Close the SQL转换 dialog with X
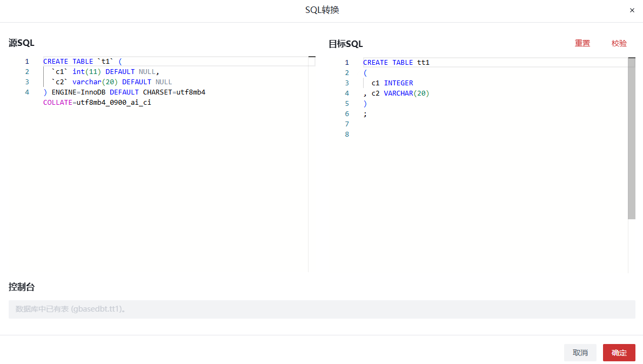Screen dimensions: 643x364 [632, 10]
